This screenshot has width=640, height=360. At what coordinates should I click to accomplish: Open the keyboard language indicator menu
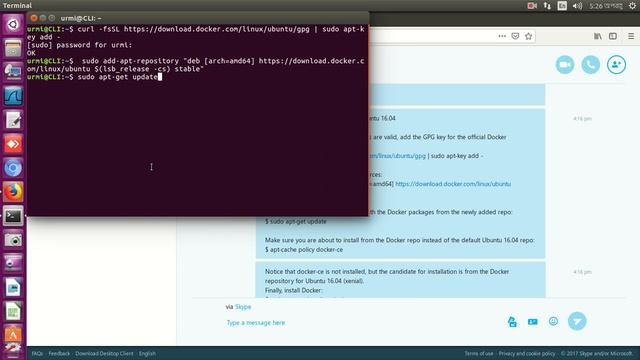tap(562, 6)
